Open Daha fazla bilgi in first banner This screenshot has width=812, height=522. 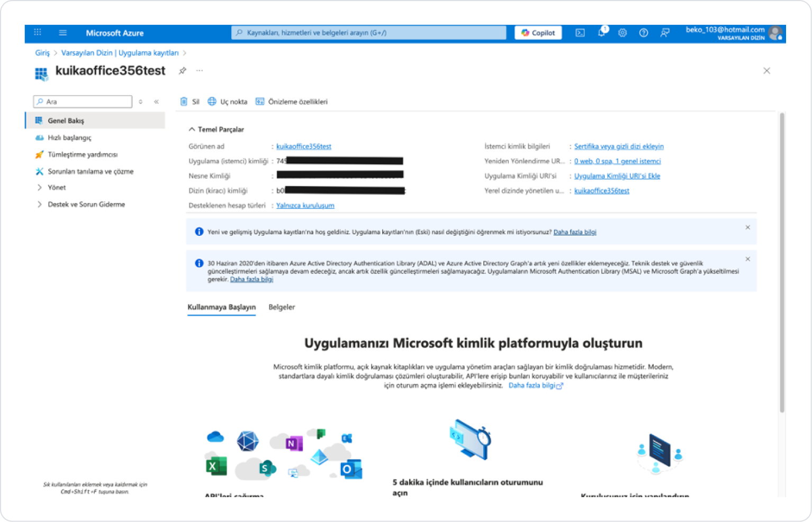click(x=575, y=232)
